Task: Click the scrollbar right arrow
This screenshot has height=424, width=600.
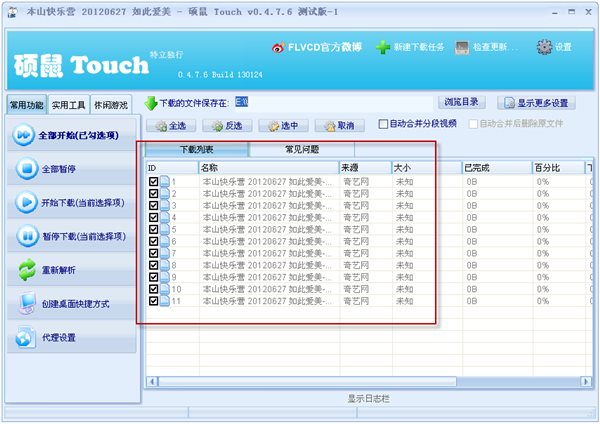Action: click(586, 382)
